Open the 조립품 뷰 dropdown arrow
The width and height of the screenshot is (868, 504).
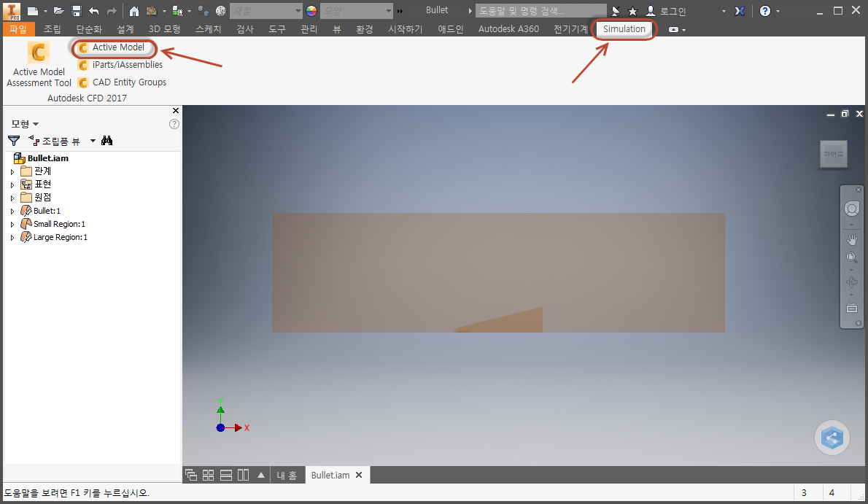tap(93, 141)
